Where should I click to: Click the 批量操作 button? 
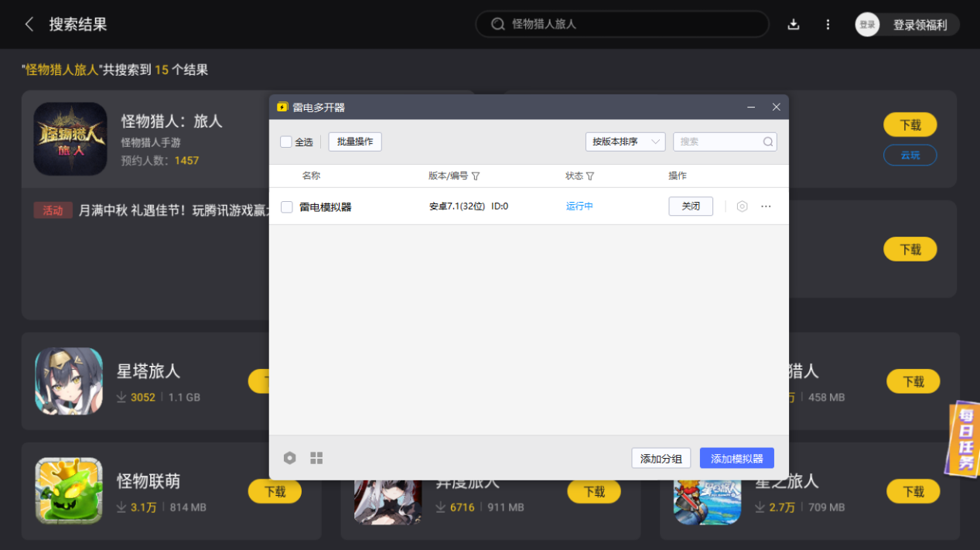pyautogui.click(x=355, y=142)
